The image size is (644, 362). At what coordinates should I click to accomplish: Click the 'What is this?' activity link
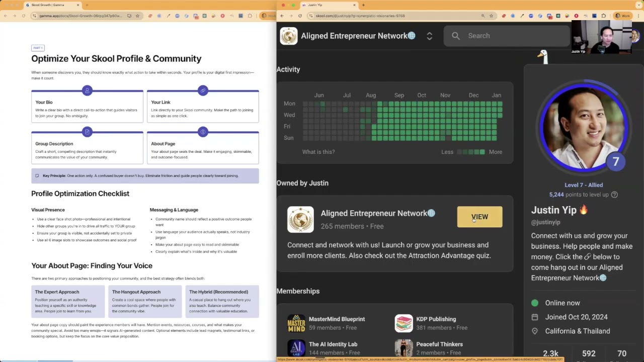pos(318,152)
